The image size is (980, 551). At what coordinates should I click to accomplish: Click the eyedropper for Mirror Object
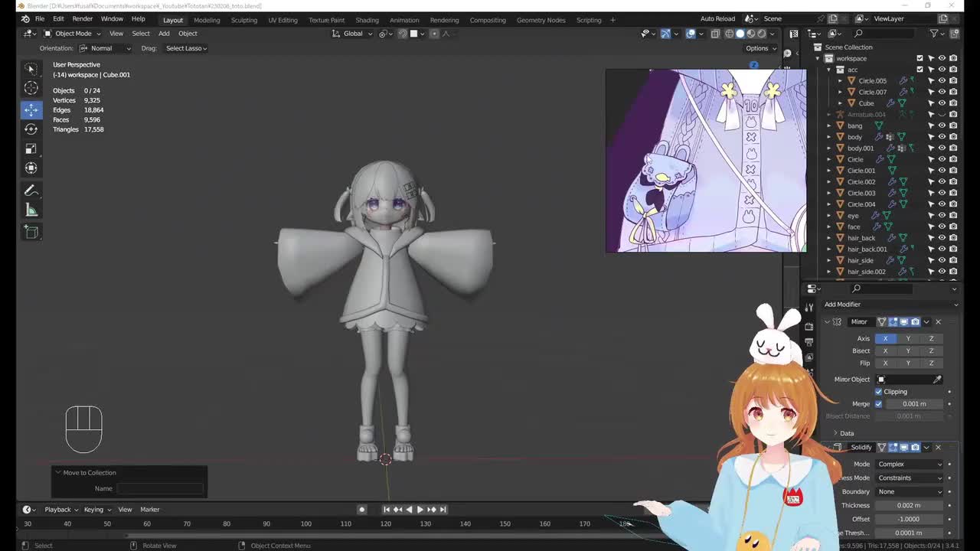click(x=937, y=380)
